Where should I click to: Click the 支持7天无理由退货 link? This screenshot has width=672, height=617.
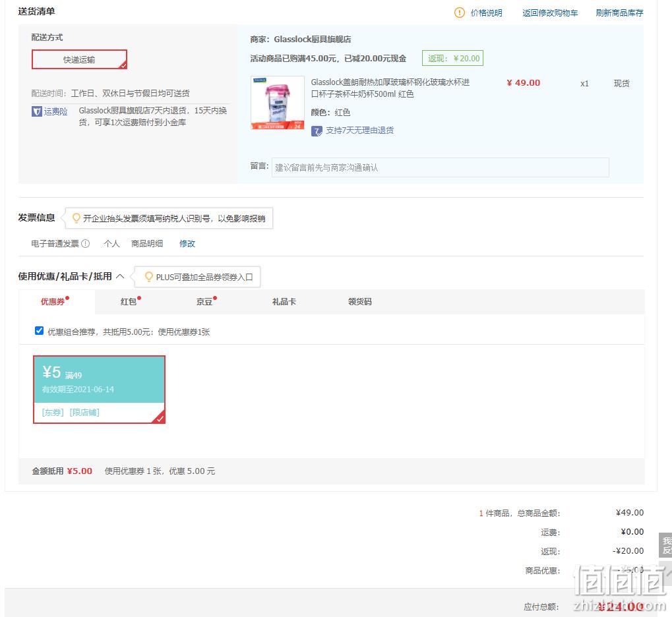[x=359, y=131]
